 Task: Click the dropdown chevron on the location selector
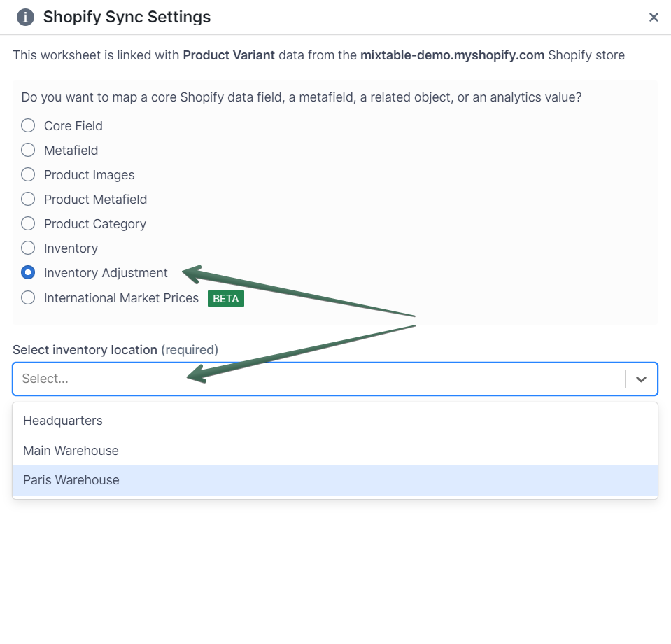pyautogui.click(x=641, y=379)
